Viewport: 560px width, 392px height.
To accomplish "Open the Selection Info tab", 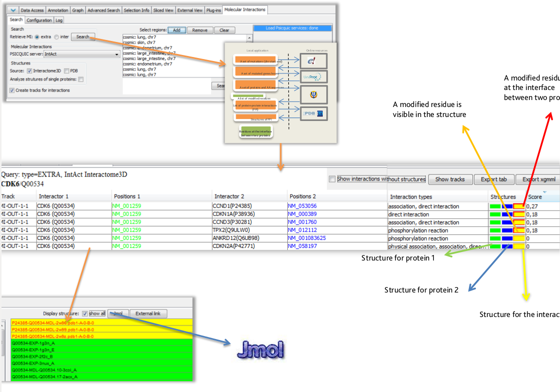I will coord(137,10).
